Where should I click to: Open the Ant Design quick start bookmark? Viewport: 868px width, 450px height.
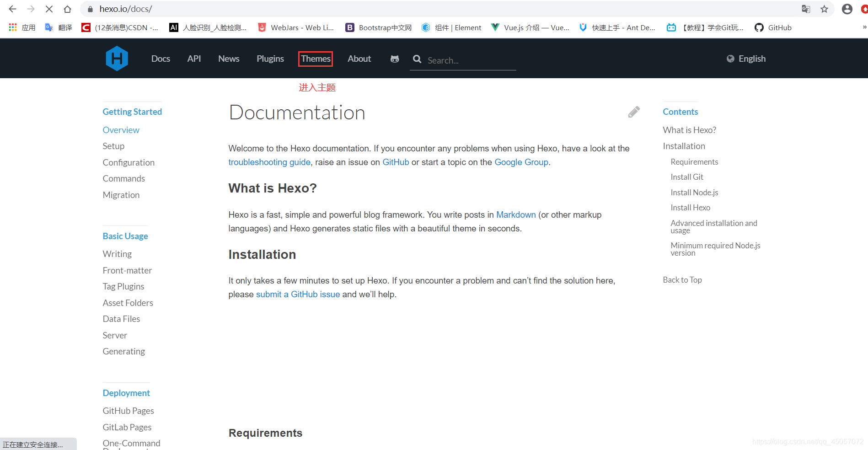pyautogui.click(x=617, y=27)
